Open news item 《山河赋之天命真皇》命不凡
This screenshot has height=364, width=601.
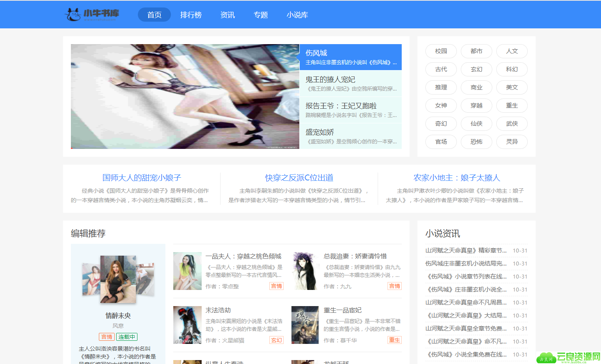pyautogui.click(x=466, y=342)
